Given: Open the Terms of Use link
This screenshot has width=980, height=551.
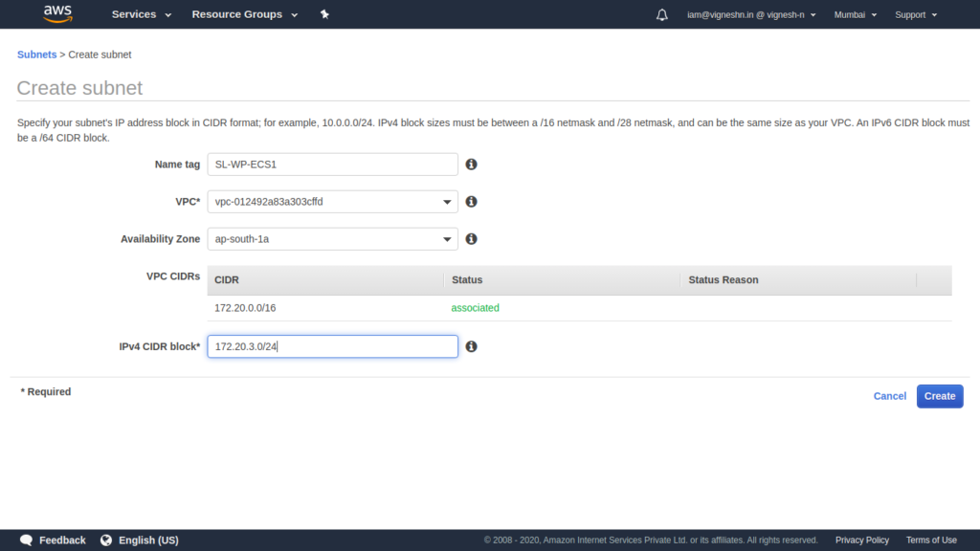Looking at the screenshot, I should click(931, 540).
